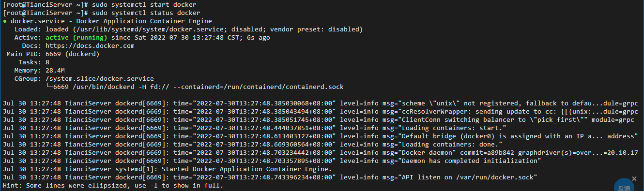The image size is (644, 191).
Task: Click the Tasks value 8
Action: [47, 62]
